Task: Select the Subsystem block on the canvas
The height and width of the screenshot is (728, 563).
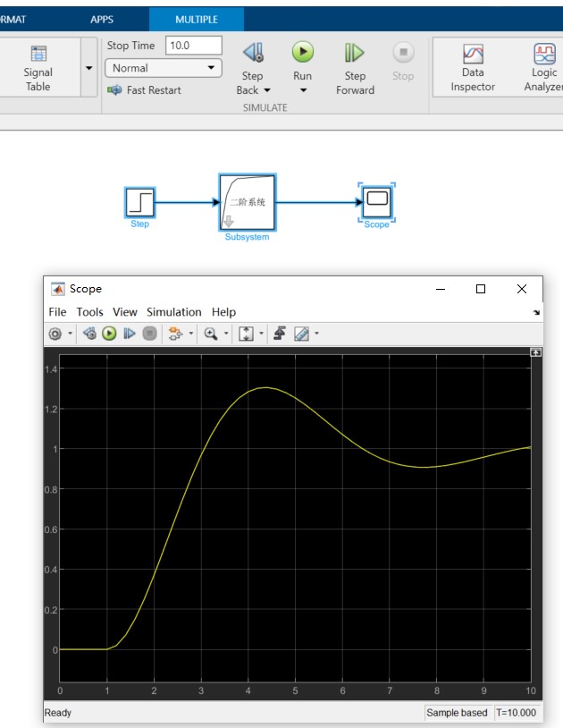Action: point(248,202)
